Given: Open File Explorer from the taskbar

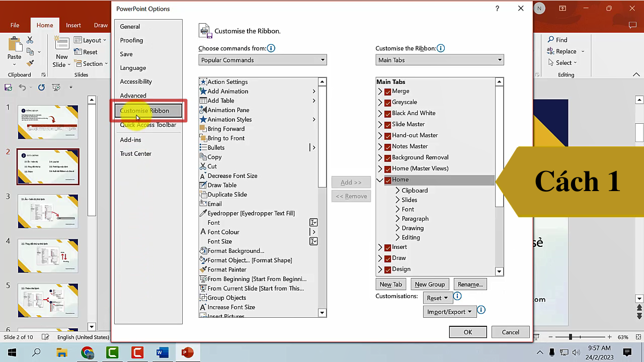Looking at the screenshot, I should click(x=61, y=352).
